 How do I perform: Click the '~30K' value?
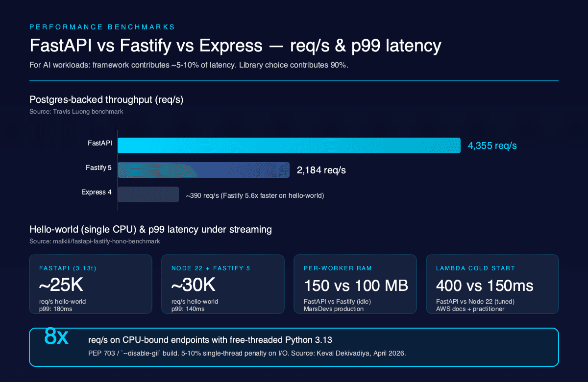click(193, 285)
